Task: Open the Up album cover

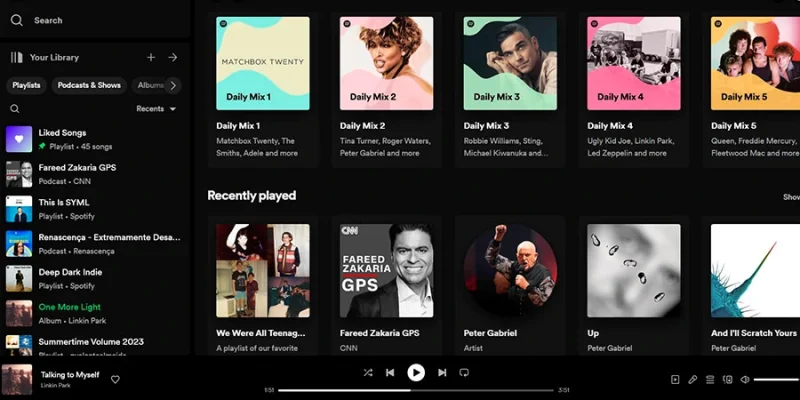Action: 634,271
